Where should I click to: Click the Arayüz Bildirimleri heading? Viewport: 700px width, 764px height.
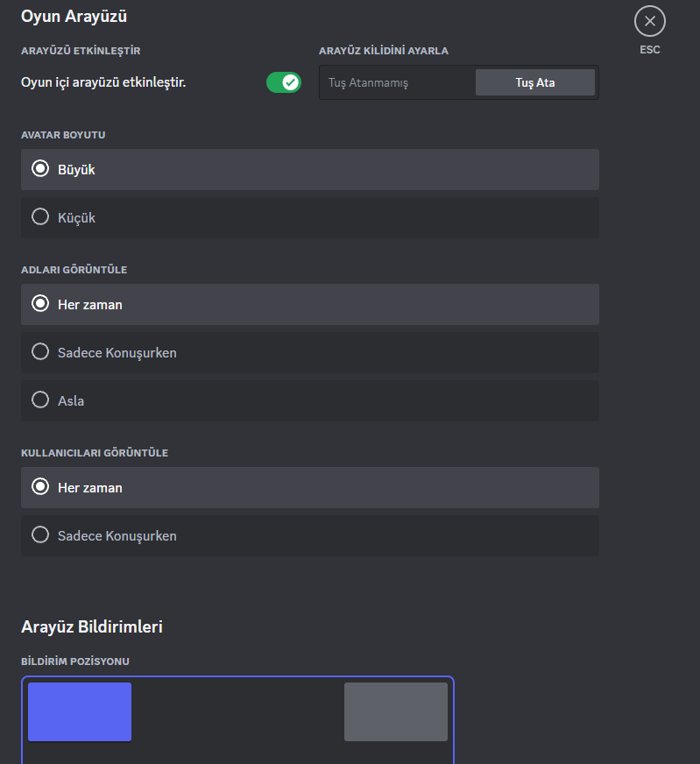(92, 627)
